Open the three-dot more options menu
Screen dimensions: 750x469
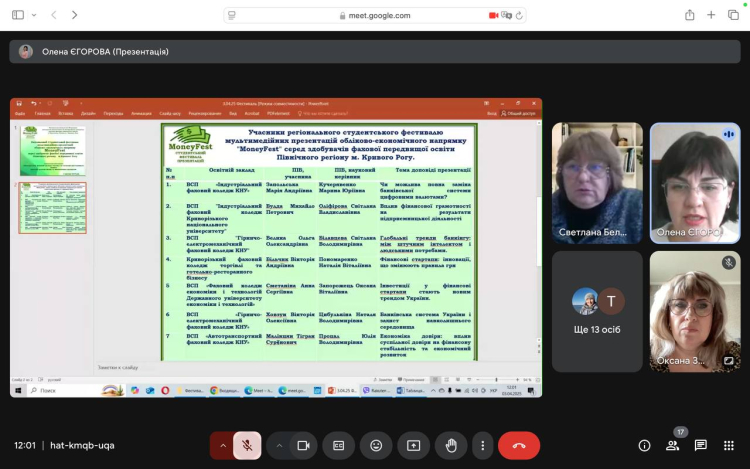[483, 445]
